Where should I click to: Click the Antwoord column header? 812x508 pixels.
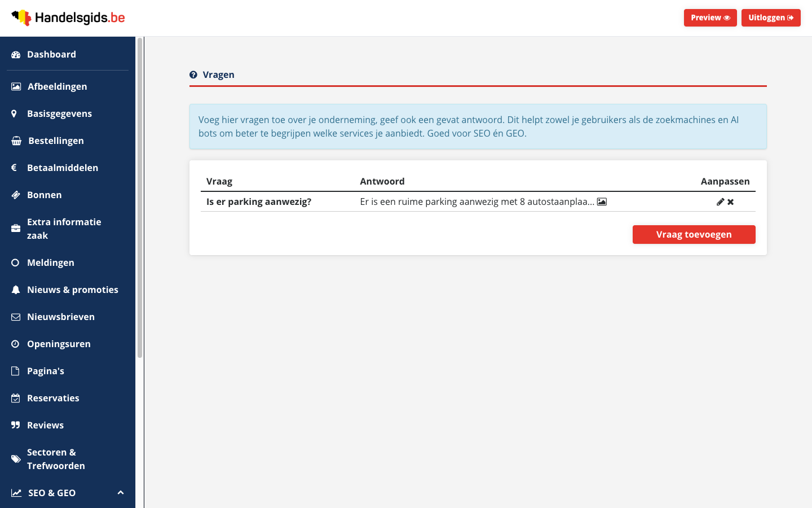(382, 181)
